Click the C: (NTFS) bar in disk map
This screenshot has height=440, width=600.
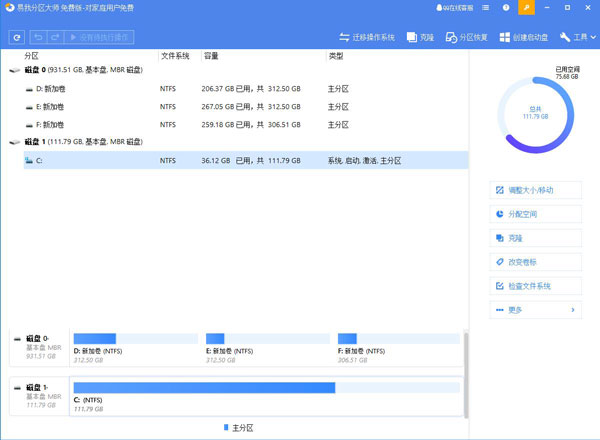point(266,388)
